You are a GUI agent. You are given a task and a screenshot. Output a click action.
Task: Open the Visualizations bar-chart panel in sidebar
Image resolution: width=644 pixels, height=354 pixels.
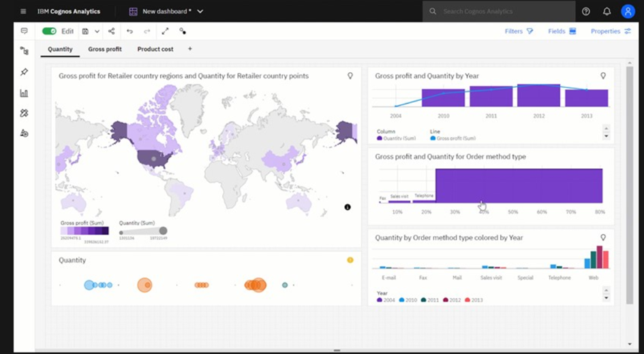(x=25, y=93)
